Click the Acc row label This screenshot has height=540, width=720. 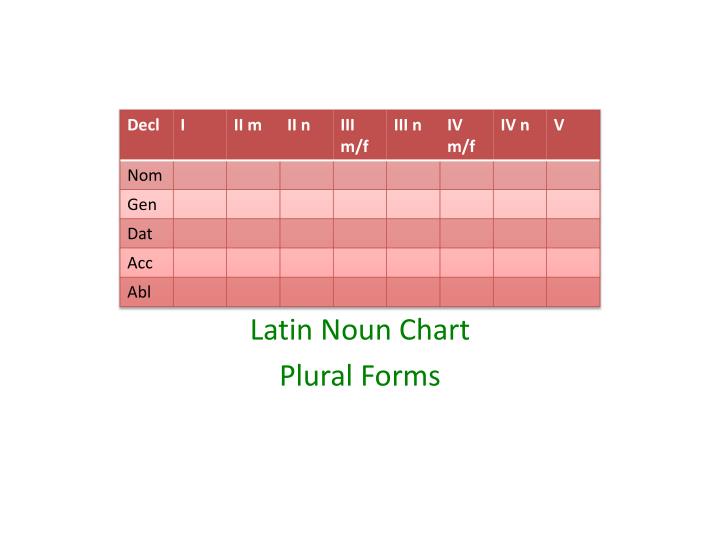point(146,263)
